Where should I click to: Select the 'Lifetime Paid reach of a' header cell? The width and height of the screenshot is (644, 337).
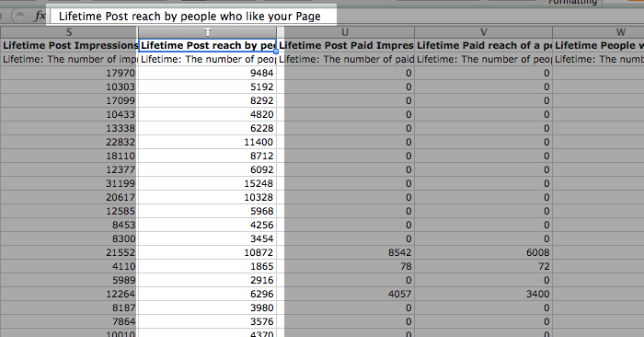483,45
